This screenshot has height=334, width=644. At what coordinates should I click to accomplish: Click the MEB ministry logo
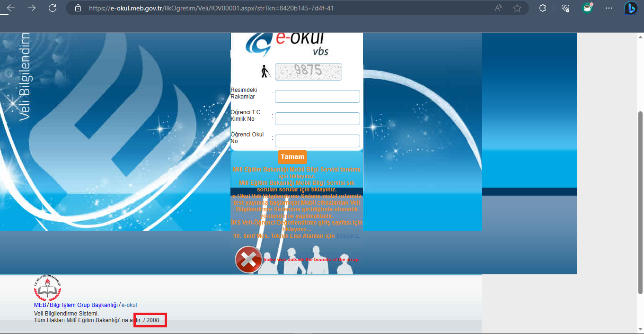coord(47,288)
